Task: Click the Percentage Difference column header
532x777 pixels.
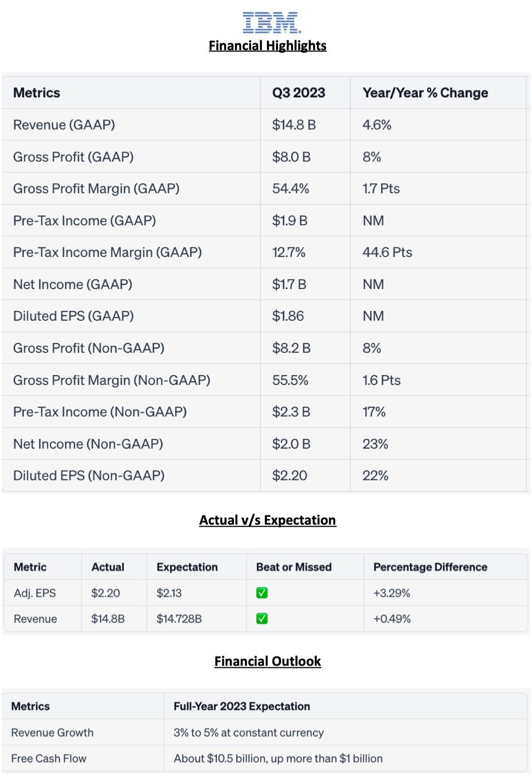Action: 430,567
